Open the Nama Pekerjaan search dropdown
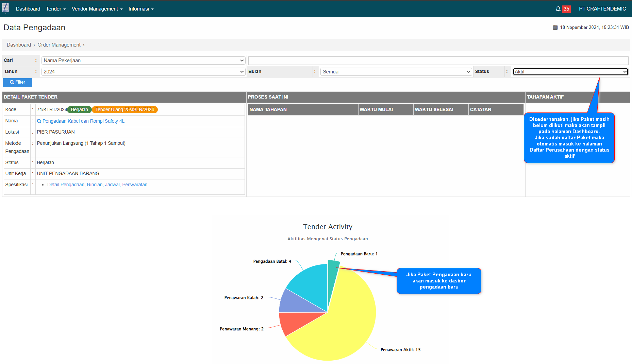632x364 pixels. 143,60
